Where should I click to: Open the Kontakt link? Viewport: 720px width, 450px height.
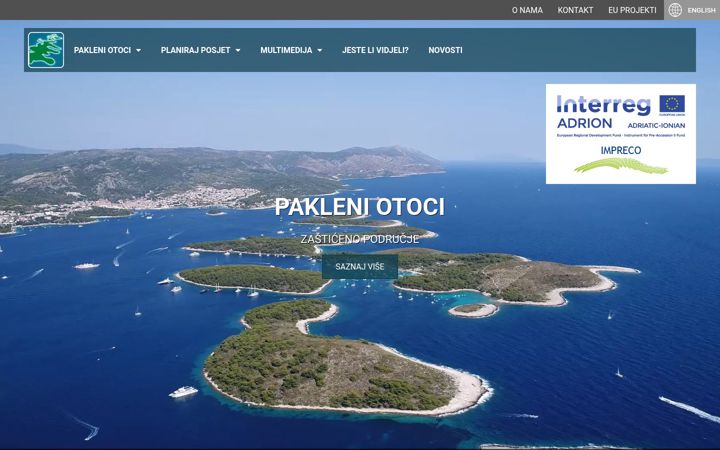[575, 10]
